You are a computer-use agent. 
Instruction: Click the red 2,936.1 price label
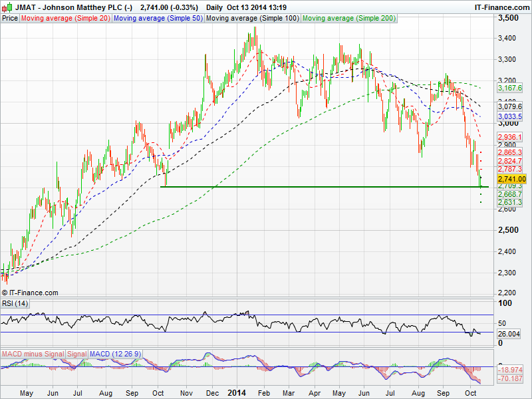(x=510, y=136)
